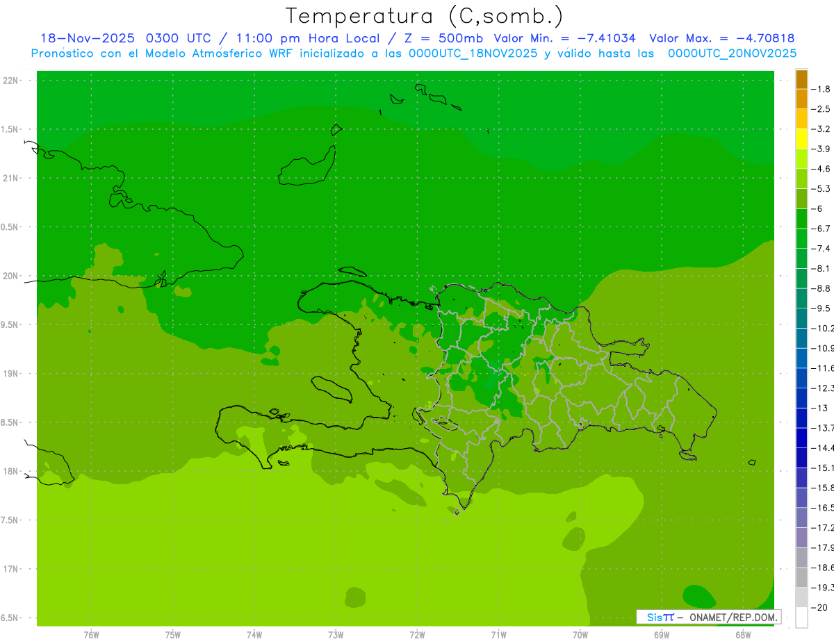
Task: Click the "8.5N" latitude label
Action: (x=9, y=423)
